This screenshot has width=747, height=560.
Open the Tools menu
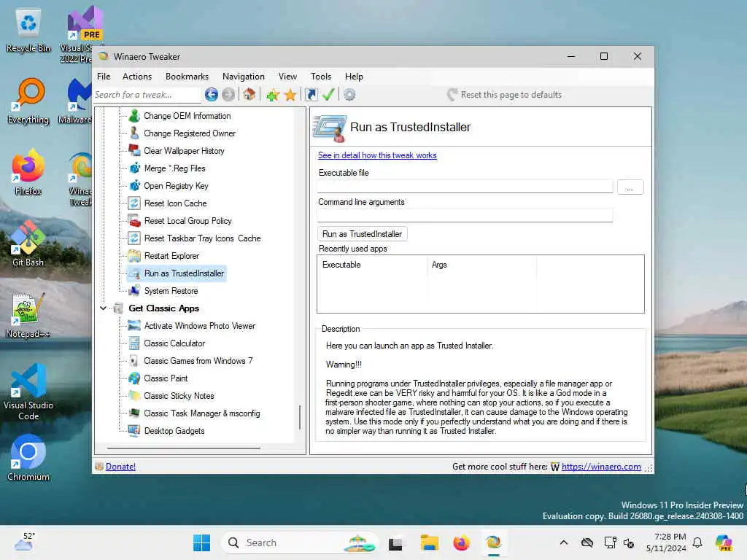(321, 77)
